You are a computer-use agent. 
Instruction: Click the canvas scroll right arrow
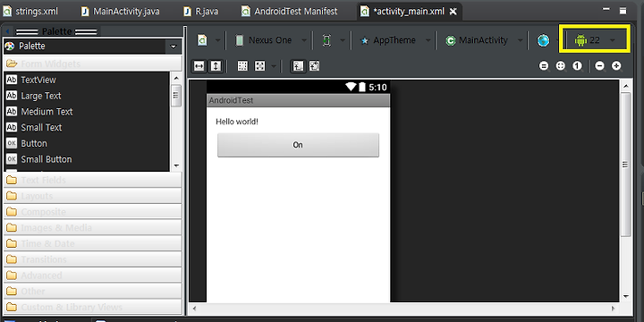(x=614, y=308)
